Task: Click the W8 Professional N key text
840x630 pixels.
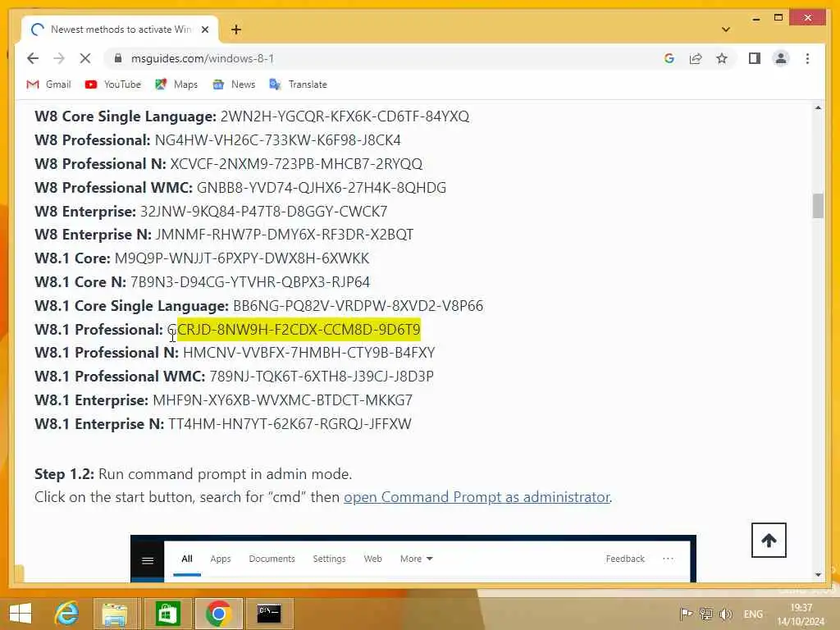Action: [296, 163]
